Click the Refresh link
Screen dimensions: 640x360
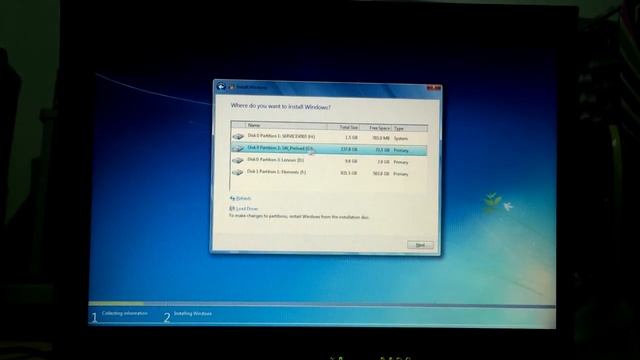[243, 198]
